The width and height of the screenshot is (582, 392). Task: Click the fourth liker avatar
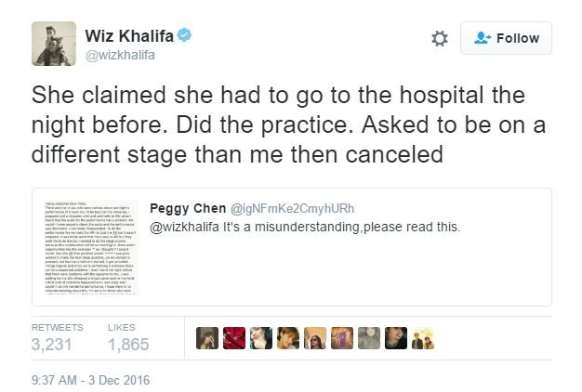coord(289,338)
